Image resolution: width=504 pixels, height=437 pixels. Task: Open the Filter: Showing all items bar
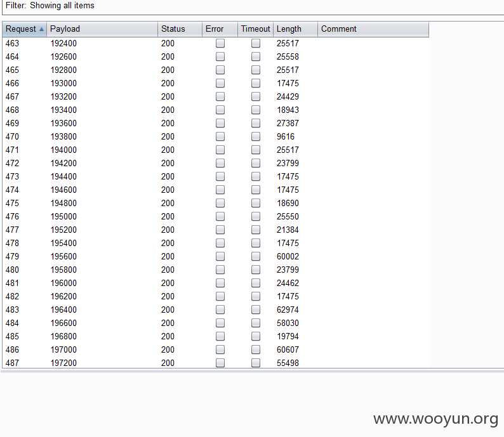click(x=253, y=6)
